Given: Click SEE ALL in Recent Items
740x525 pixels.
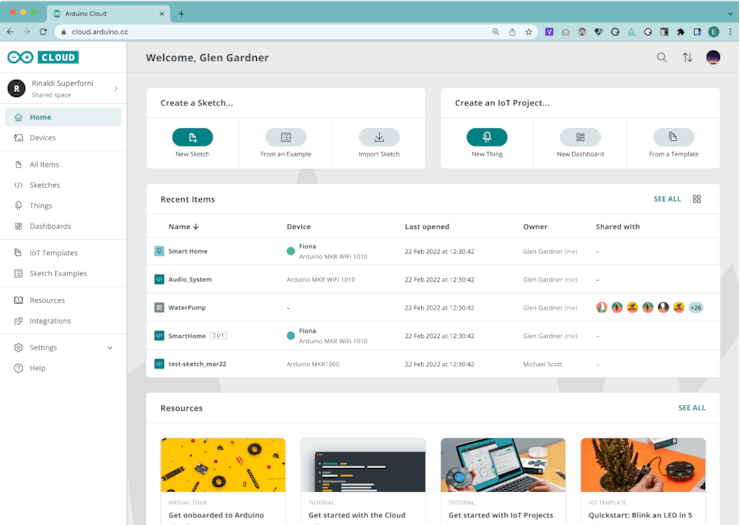Looking at the screenshot, I should click(x=667, y=199).
